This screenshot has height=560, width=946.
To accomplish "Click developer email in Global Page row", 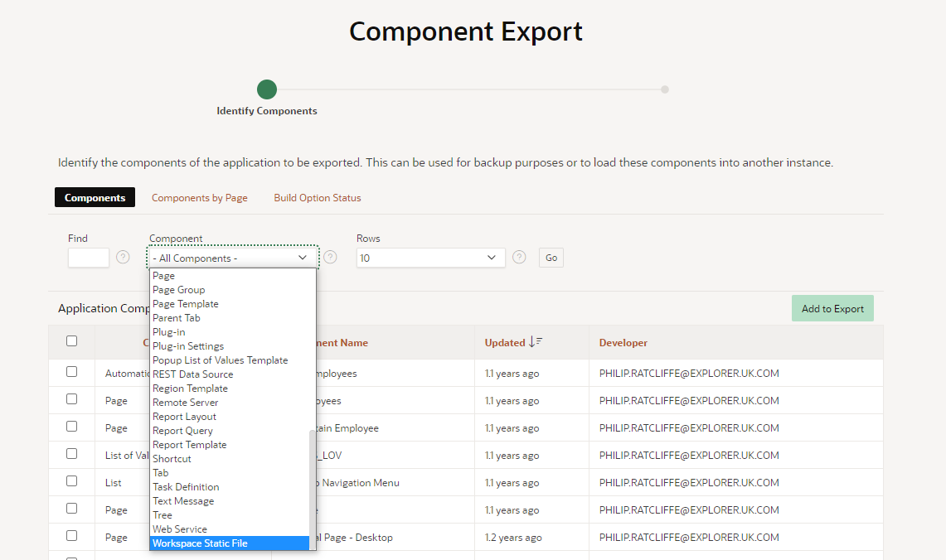I will 689,537.
